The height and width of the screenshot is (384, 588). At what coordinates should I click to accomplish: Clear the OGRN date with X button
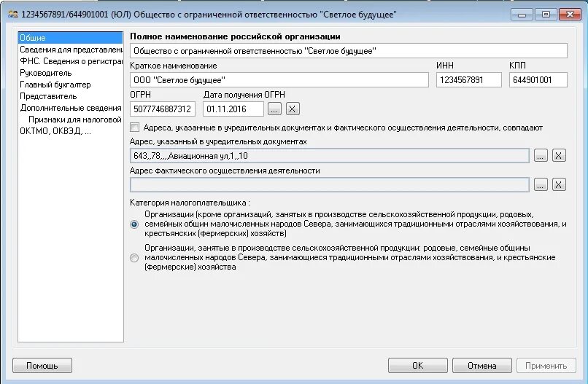[x=293, y=109]
